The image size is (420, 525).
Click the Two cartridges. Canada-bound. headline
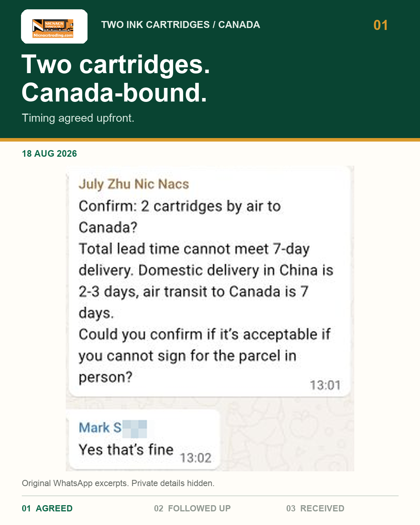pos(116,78)
